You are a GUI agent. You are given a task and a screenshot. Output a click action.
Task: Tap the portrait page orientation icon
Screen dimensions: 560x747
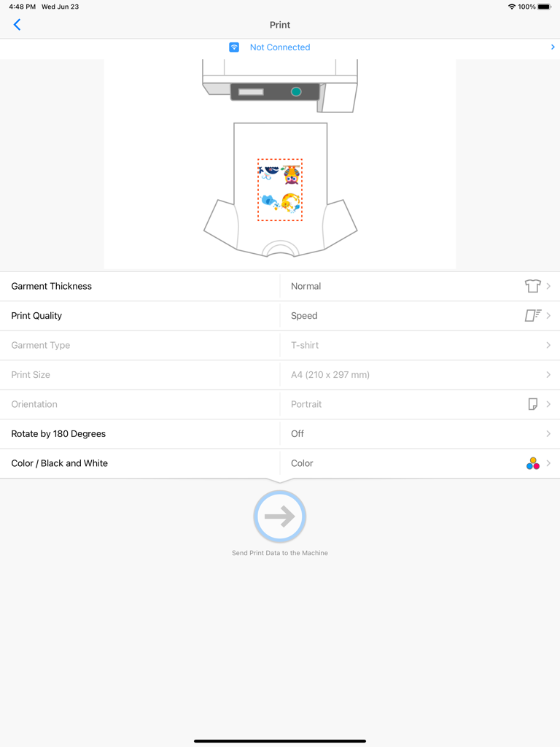point(533,404)
